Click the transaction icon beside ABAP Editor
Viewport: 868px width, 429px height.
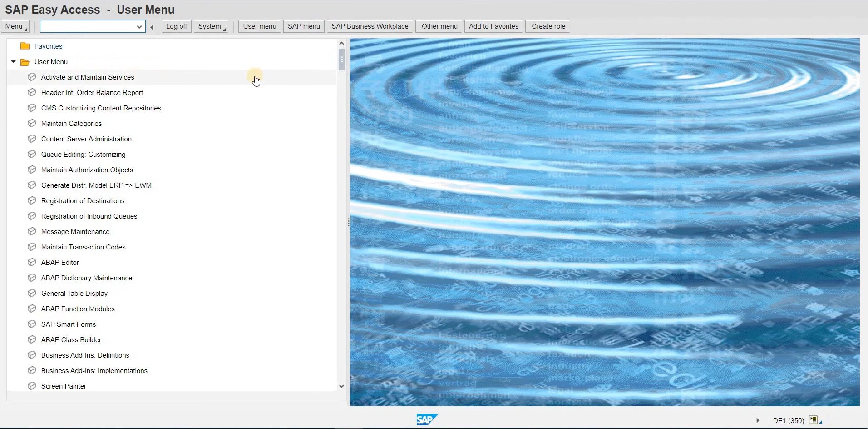pyautogui.click(x=32, y=262)
